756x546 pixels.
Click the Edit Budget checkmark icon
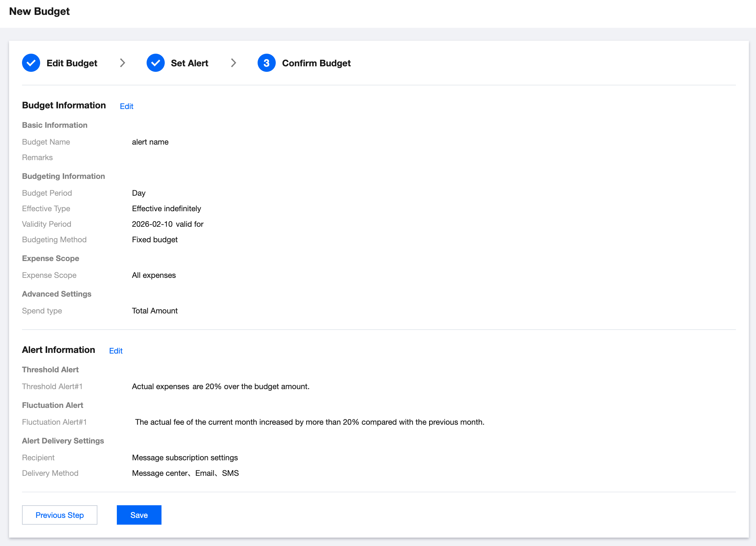pos(31,63)
